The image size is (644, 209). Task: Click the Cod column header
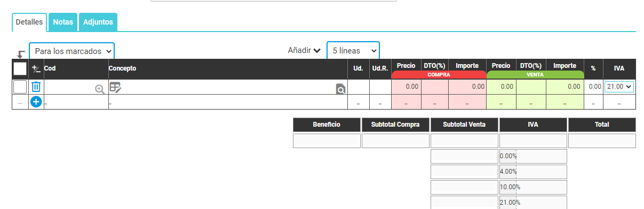50,68
